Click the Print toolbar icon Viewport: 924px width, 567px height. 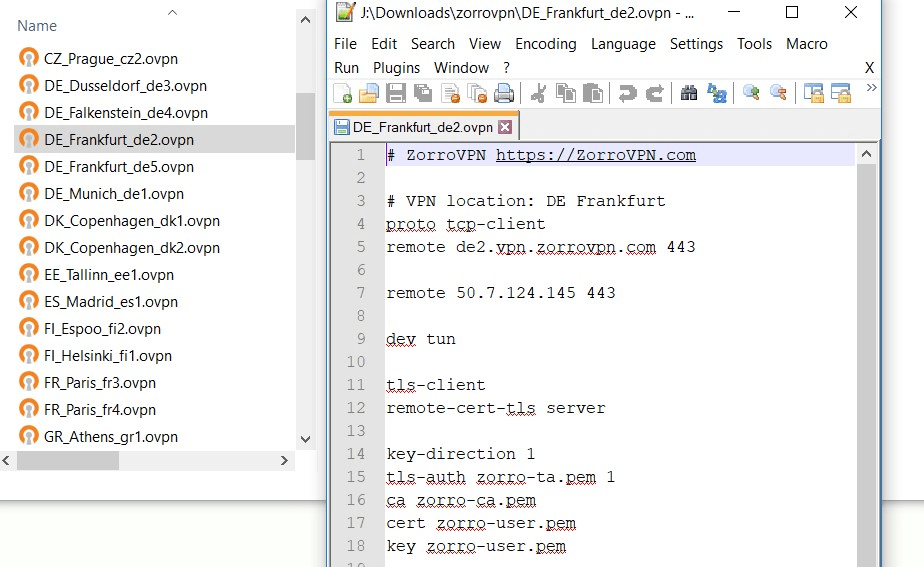[x=504, y=93]
